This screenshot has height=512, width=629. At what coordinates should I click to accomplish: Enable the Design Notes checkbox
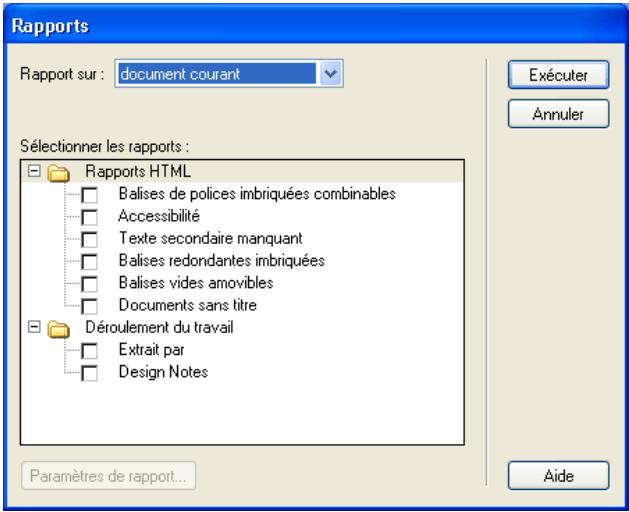pyautogui.click(x=89, y=373)
